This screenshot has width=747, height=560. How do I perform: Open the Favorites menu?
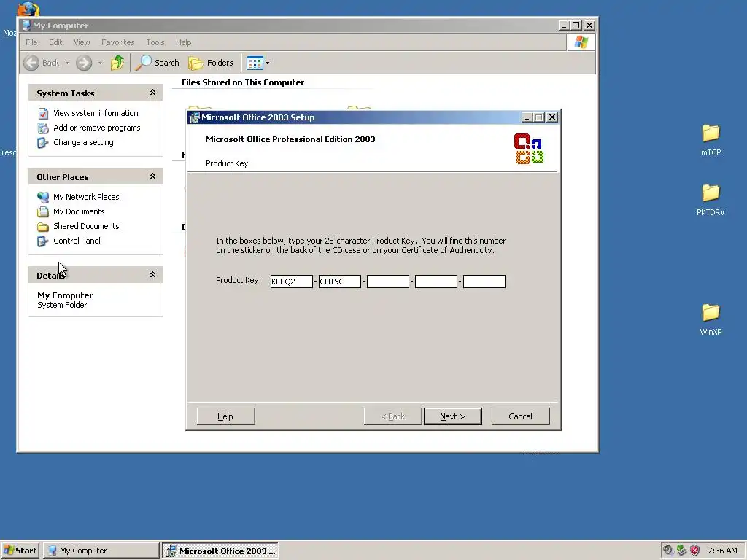click(117, 42)
